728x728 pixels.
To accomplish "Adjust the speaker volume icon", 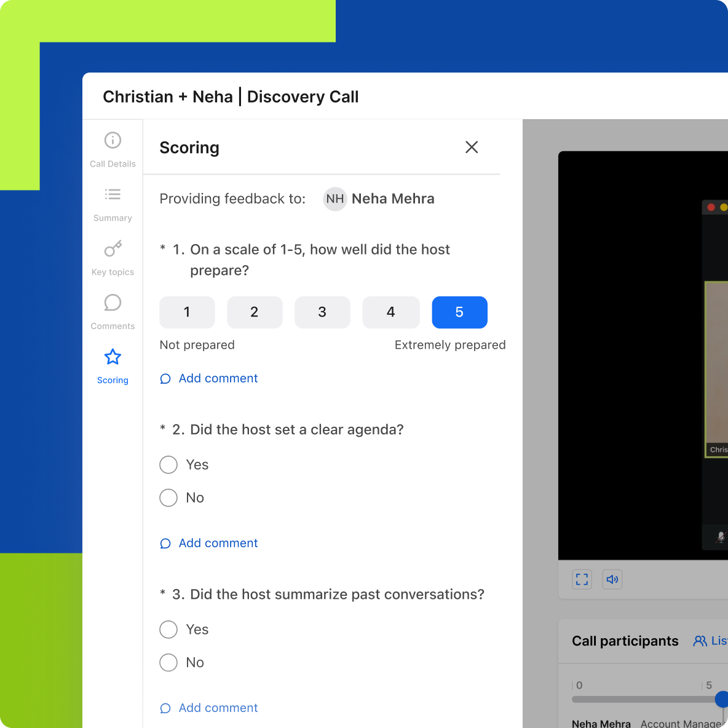I will click(x=612, y=579).
